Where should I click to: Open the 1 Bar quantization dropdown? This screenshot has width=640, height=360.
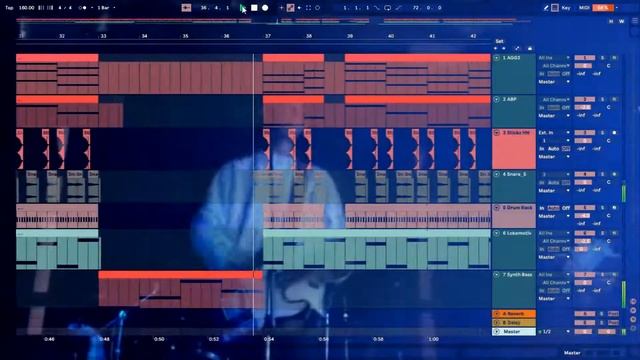tap(106, 8)
